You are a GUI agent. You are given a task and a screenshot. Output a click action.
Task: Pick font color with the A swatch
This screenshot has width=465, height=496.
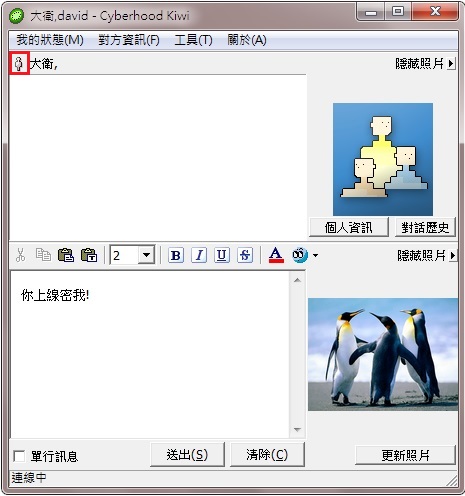pos(276,255)
